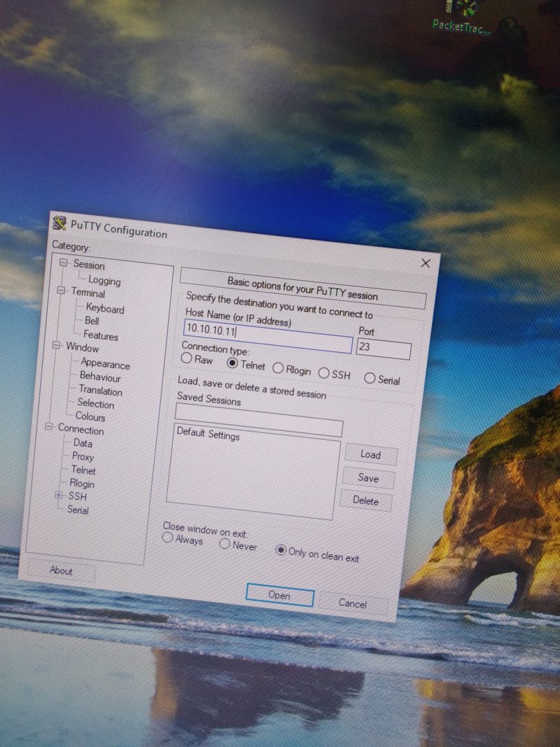The height and width of the screenshot is (747, 560).
Task: Open the Translation category
Action: point(100,391)
